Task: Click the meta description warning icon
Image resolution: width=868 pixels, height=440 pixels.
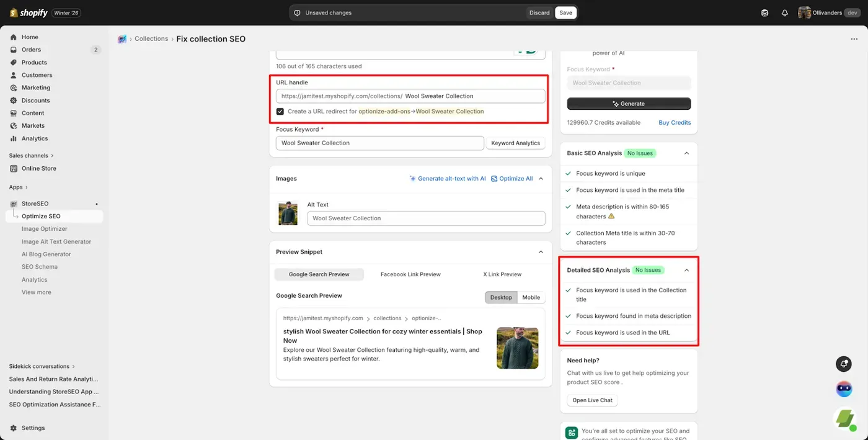Action: click(x=611, y=217)
